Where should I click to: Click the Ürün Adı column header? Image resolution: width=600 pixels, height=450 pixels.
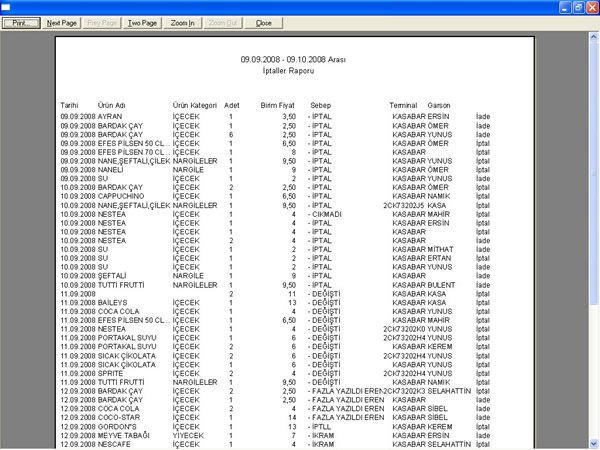[x=111, y=105]
